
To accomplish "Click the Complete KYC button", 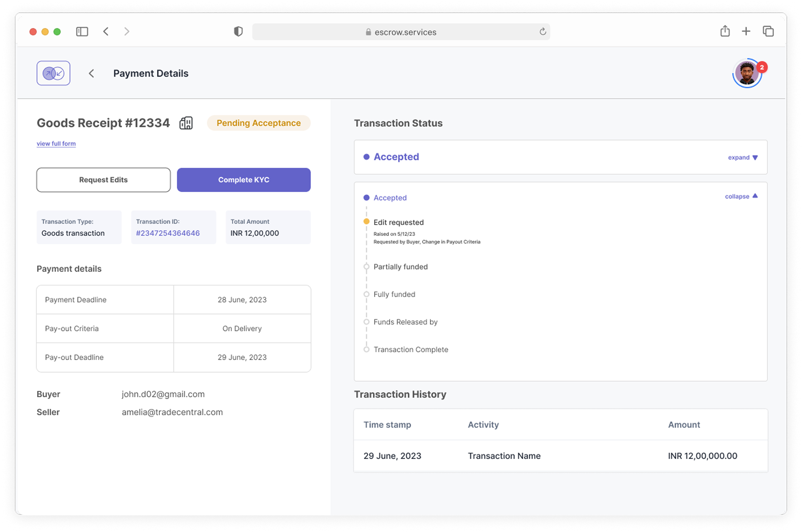I will click(x=244, y=180).
